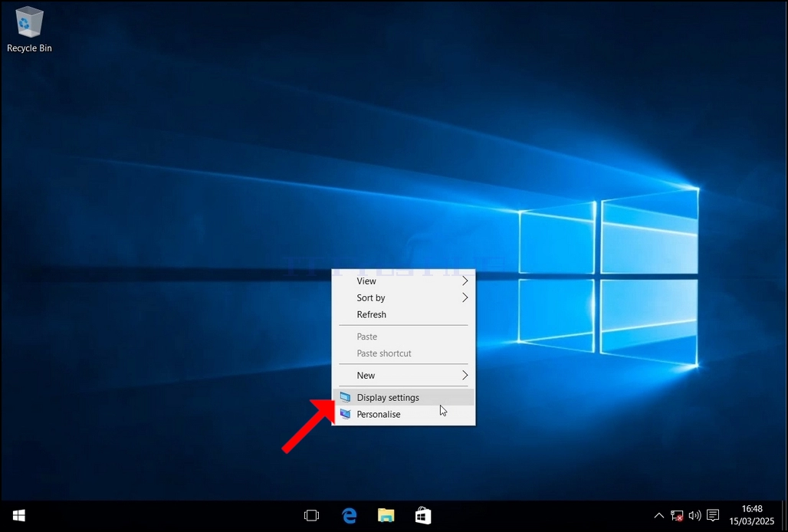Viewport: 788px width, 532px height.
Task: Open the Windows Start menu
Action: [x=19, y=515]
